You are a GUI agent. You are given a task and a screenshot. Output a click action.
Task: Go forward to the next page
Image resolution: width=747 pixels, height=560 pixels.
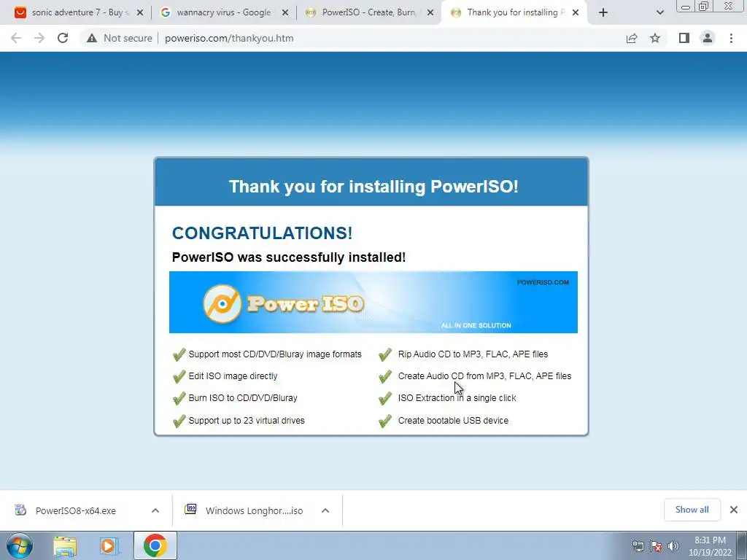tap(39, 38)
